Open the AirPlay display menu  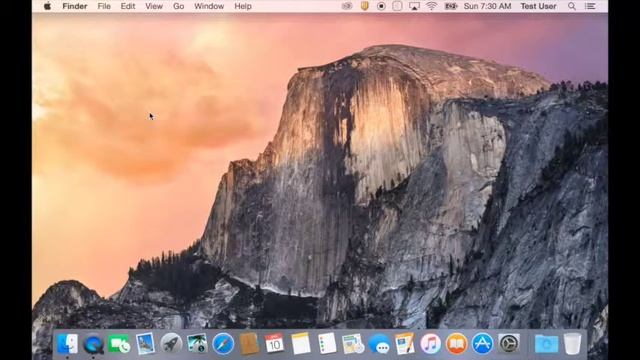(x=414, y=6)
